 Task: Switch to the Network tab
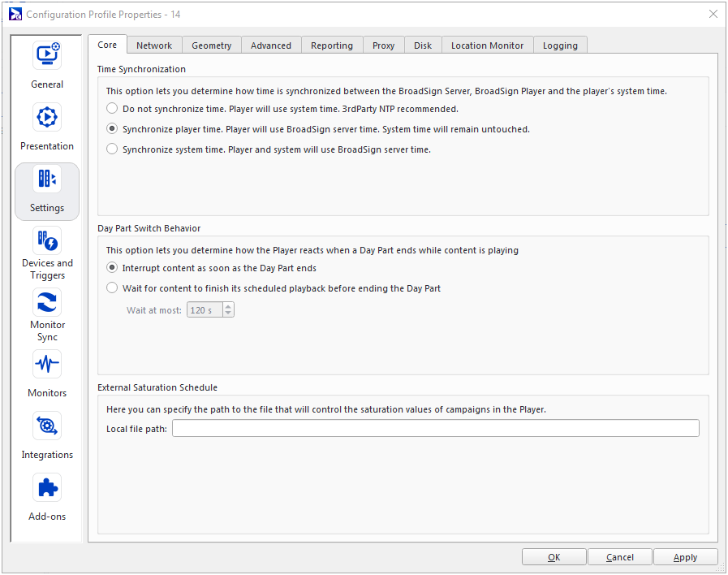[x=154, y=45]
